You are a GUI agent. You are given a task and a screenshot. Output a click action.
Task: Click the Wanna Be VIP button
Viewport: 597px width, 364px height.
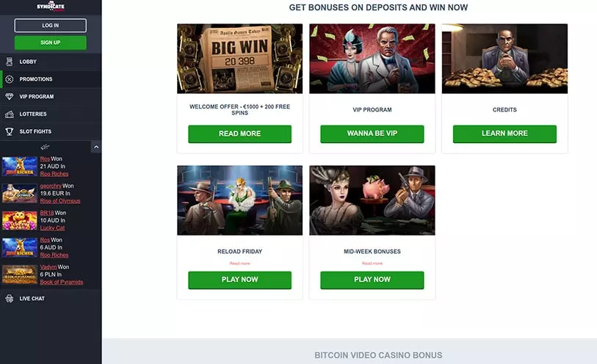(x=372, y=134)
